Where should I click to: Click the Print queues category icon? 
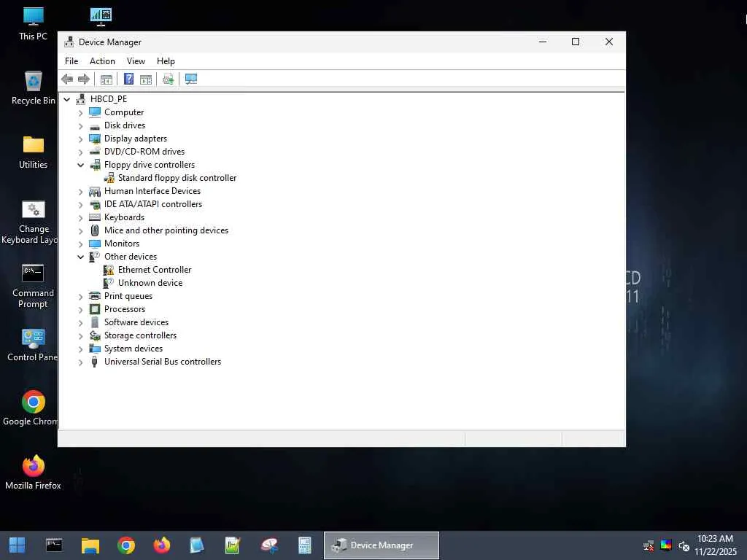click(95, 296)
